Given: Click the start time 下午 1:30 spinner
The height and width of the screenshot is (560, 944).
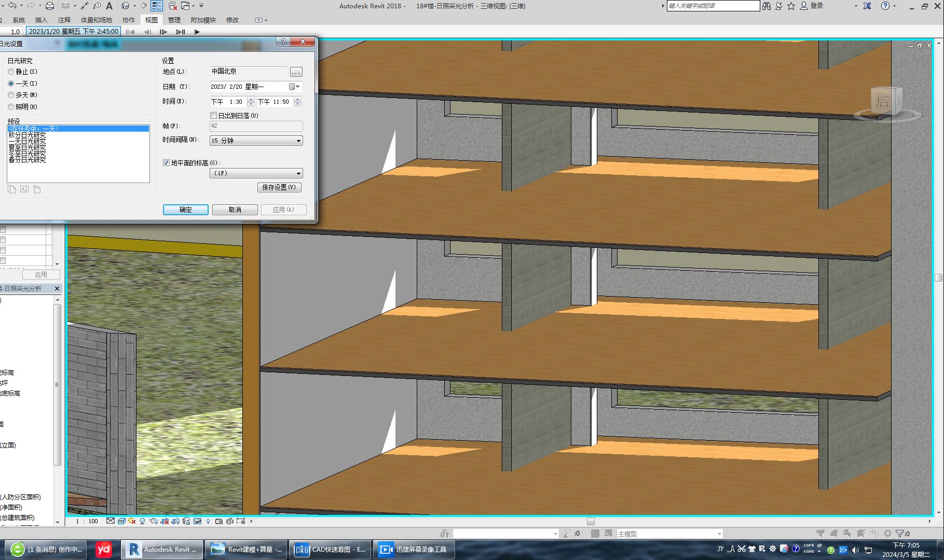Looking at the screenshot, I should coord(251,102).
